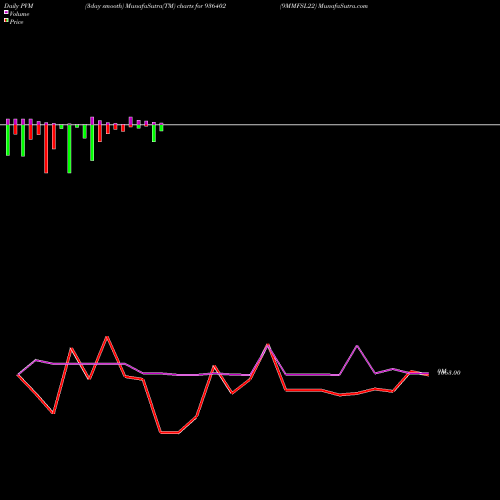Click the green-red Price legend swatch
Viewport: 500px width, 500px height.
6,20
